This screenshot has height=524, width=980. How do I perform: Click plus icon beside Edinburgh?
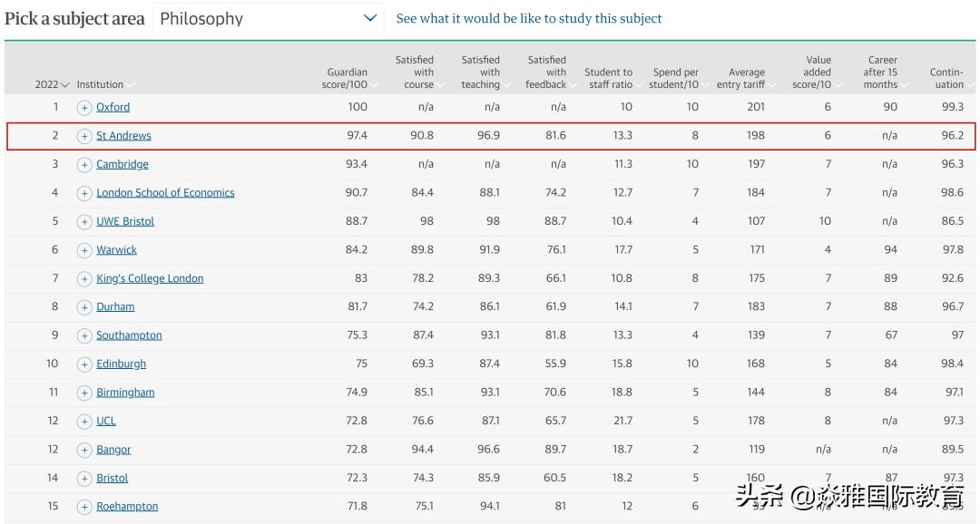tap(84, 364)
